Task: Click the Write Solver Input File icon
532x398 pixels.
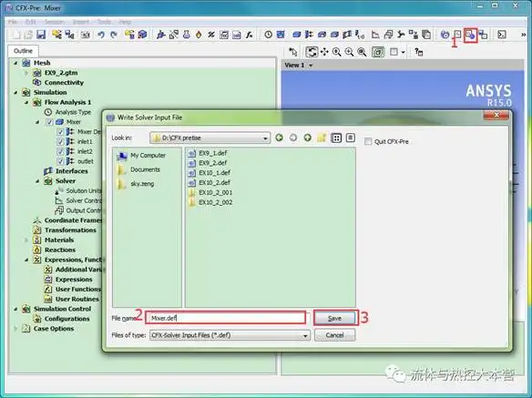Action: [x=470, y=35]
